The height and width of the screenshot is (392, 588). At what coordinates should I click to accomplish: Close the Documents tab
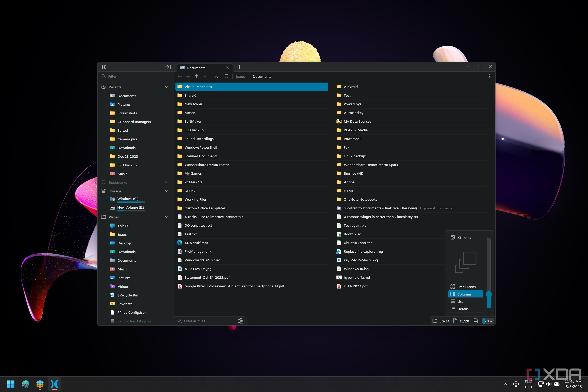tap(228, 68)
